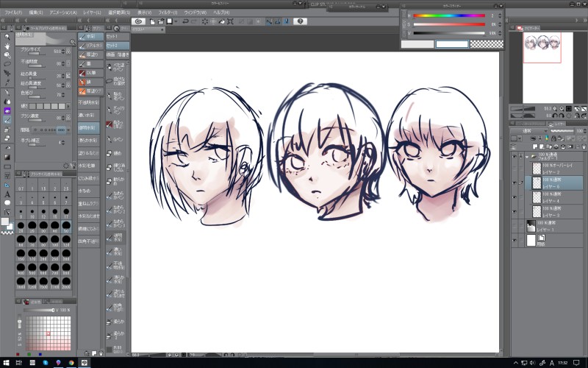This screenshot has width=588, height=368.
Task: Click the Scale/Rotate transform toolbar icon
Action: pyautogui.click(x=230, y=21)
